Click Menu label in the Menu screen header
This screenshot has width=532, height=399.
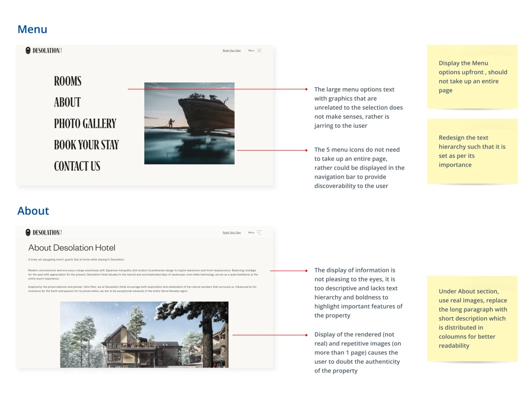pyautogui.click(x=251, y=51)
